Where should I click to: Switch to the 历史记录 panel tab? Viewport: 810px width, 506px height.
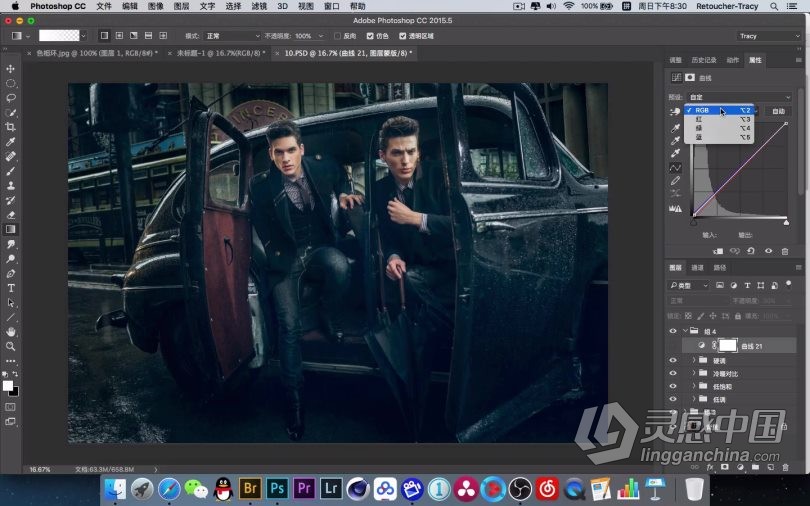pos(704,60)
